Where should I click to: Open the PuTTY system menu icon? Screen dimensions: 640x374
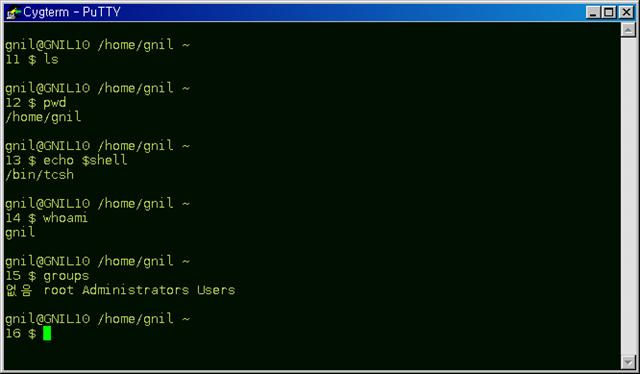point(13,12)
